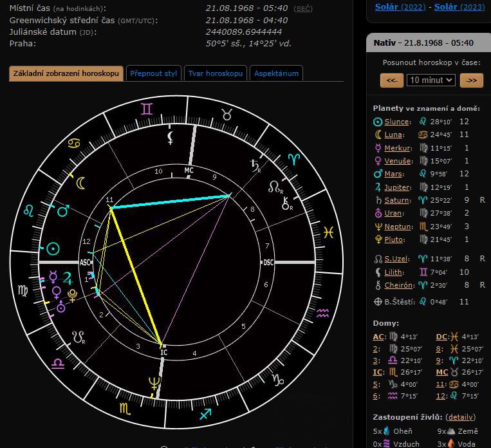
Task: Open the time step dropdown showing 10 minut
Action: click(x=431, y=80)
